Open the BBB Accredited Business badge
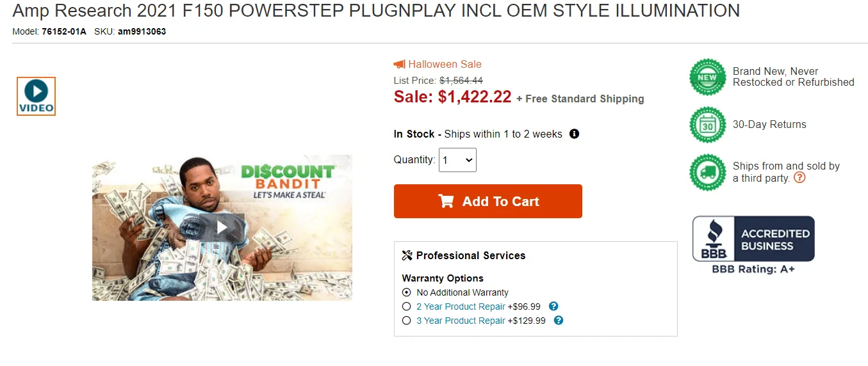Screen dimensions: 868x366 coord(753,245)
